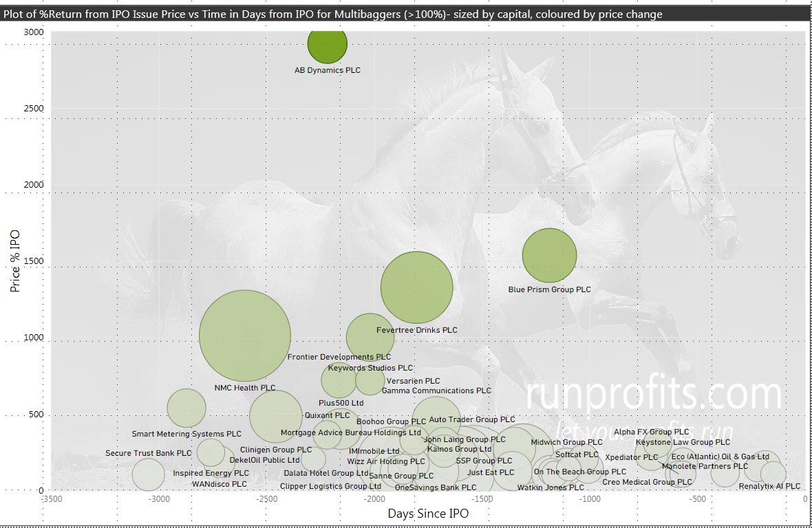Click the Secure Trust Bank PLC label
Screen dimensions: 812x528
click(149, 453)
